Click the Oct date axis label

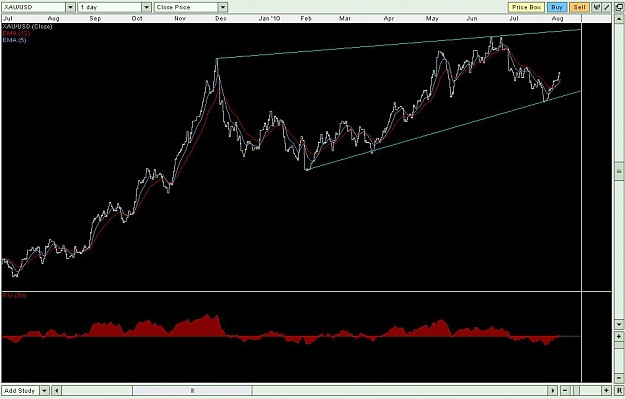(137, 18)
